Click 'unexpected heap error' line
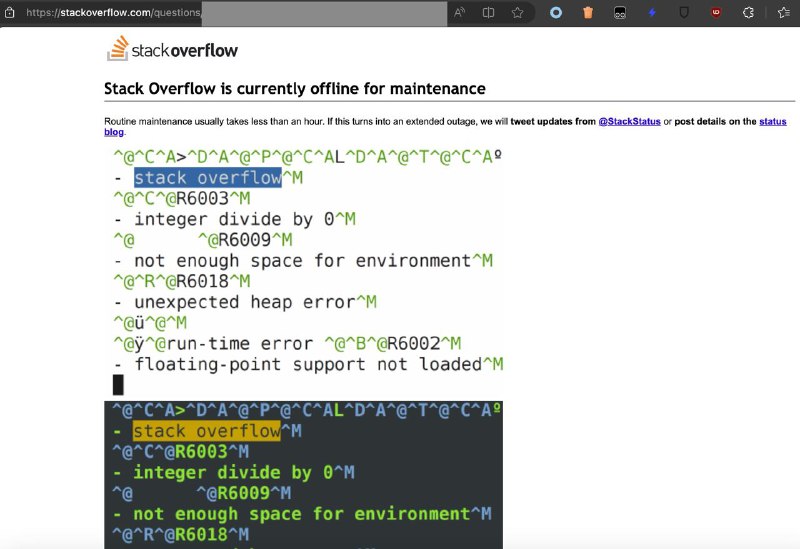This screenshot has width=800, height=549. coord(244,302)
